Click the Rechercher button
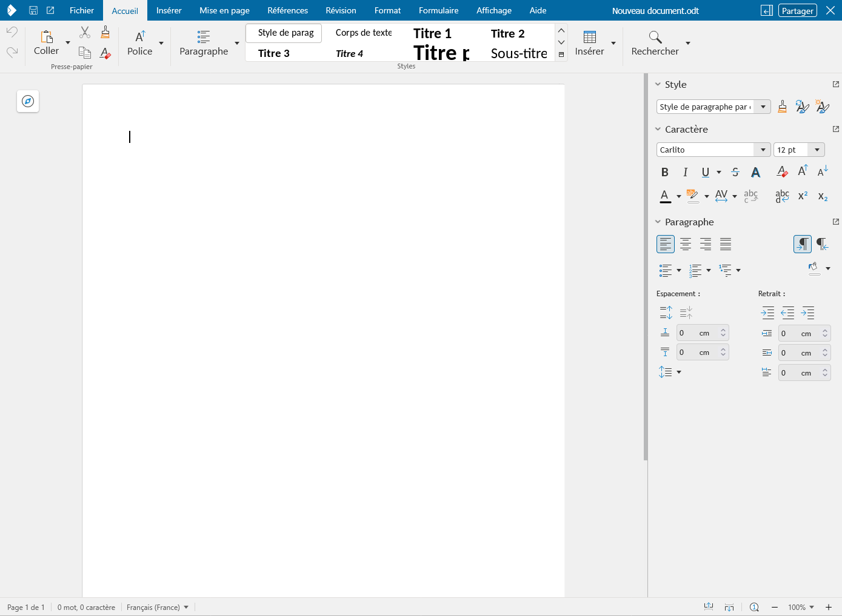 click(655, 43)
